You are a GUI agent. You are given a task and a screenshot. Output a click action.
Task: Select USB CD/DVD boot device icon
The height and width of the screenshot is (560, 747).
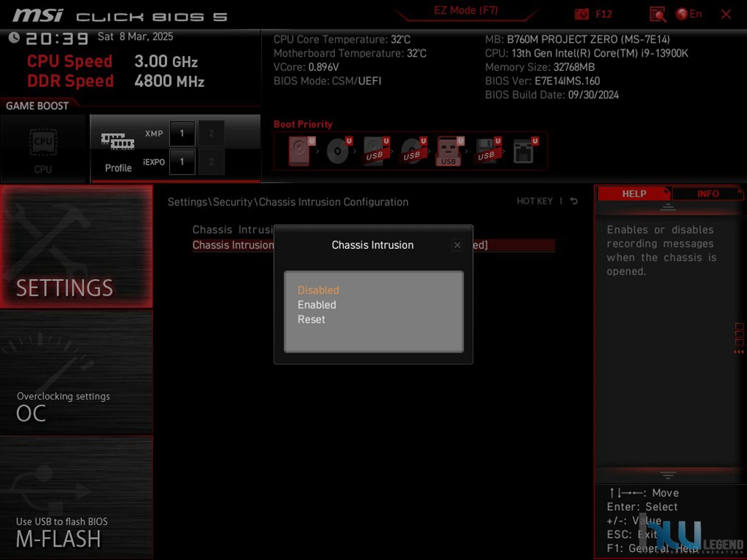click(x=414, y=150)
